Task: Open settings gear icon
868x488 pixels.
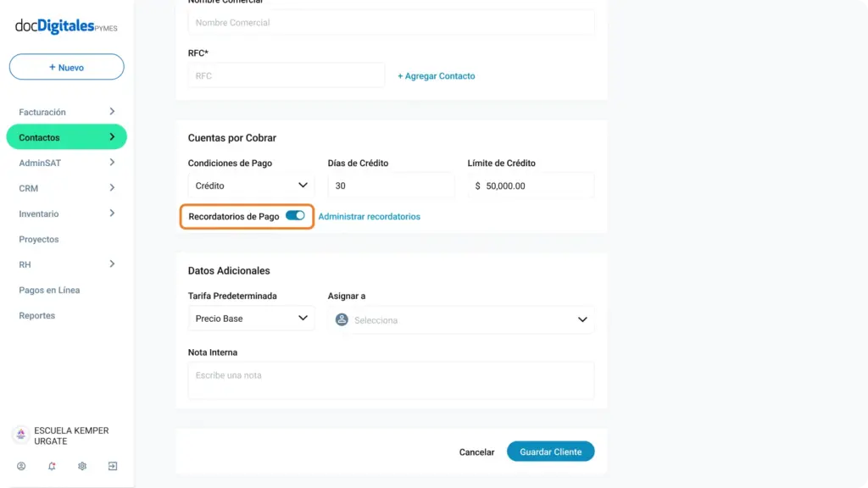Action: [x=82, y=466]
